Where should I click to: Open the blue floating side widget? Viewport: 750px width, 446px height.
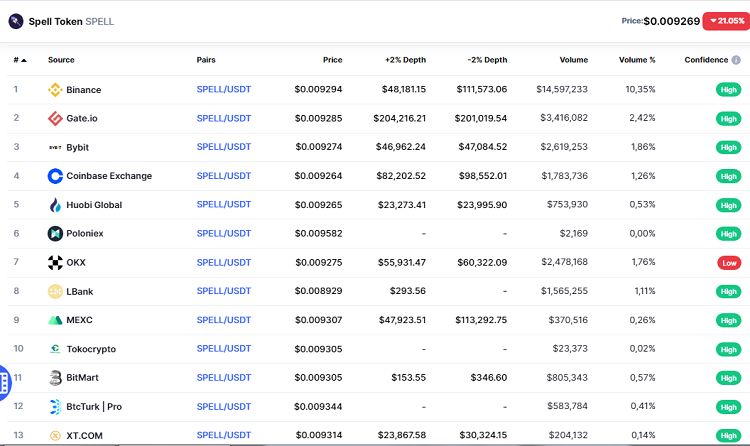(5, 380)
